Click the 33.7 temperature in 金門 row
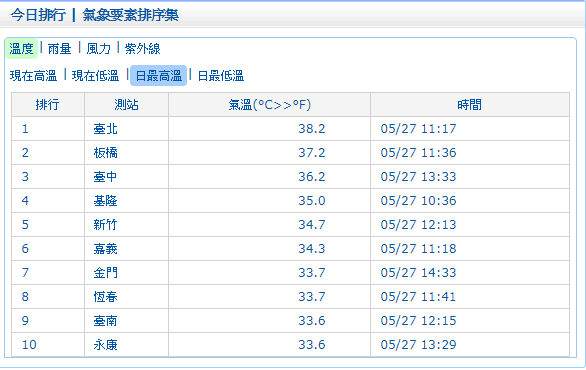This screenshot has height=370, width=586. (312, 272)
